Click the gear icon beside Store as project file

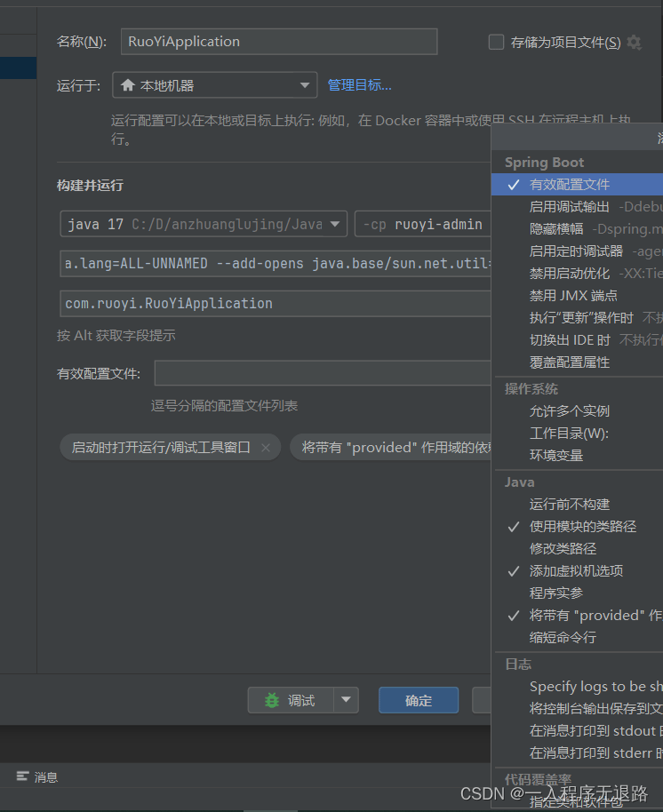pyautogui.click(x=634, y=42)
